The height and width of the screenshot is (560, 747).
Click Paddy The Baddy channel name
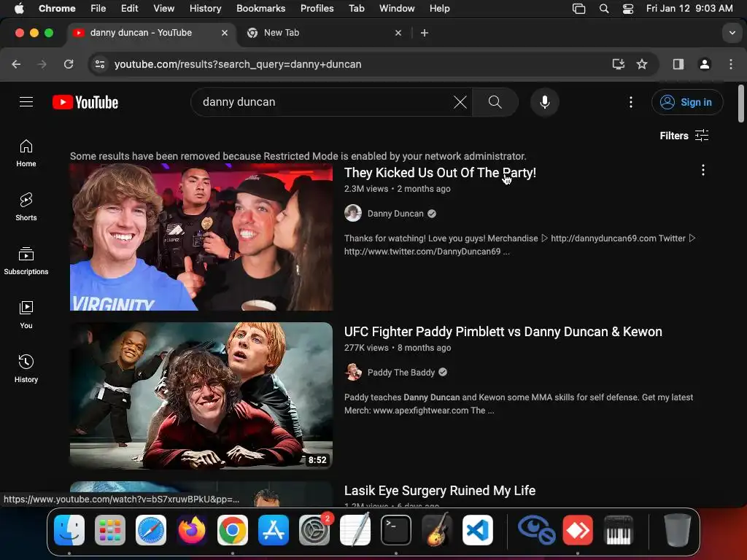click(400, 372)
